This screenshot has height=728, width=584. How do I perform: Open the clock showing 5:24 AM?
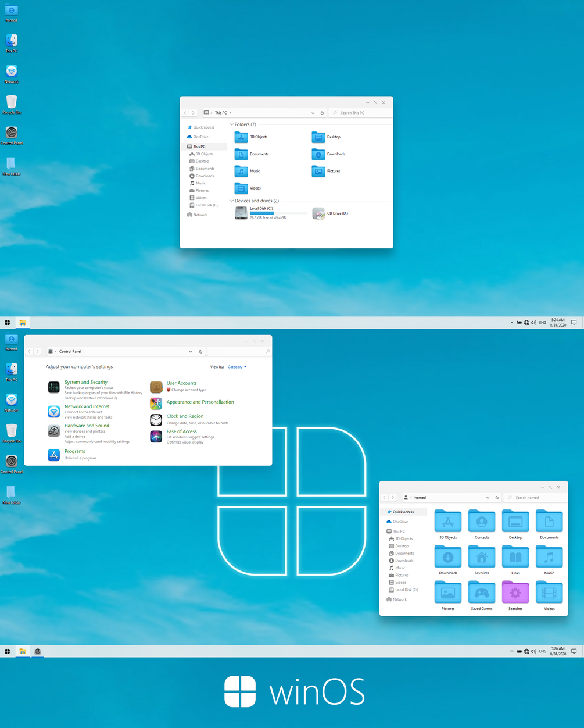pos(557,322)
